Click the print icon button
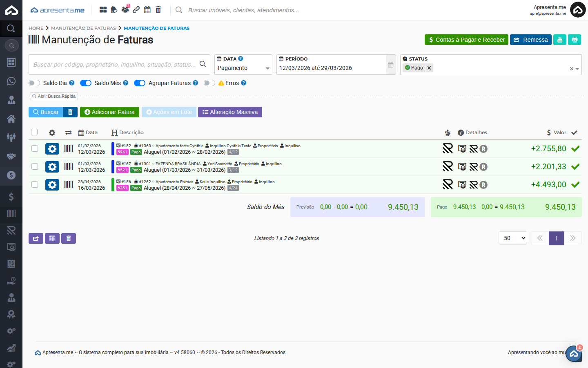The width and height of the screenshot is (588, 368). 574,40
